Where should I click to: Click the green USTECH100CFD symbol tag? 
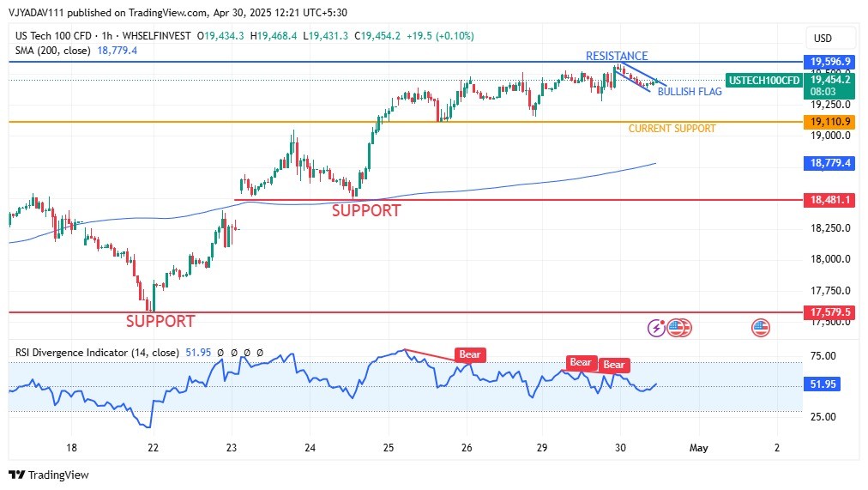[763, 80]
